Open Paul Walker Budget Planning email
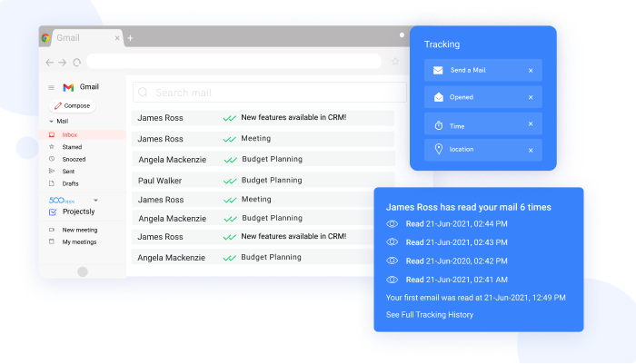This screenshot has height=364, width=636. click(263, 181)
